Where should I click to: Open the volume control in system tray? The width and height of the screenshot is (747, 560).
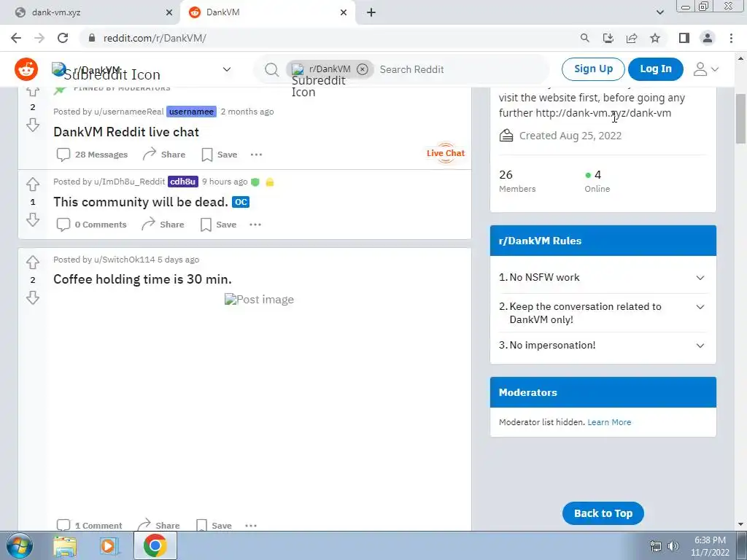coord(673,546)
